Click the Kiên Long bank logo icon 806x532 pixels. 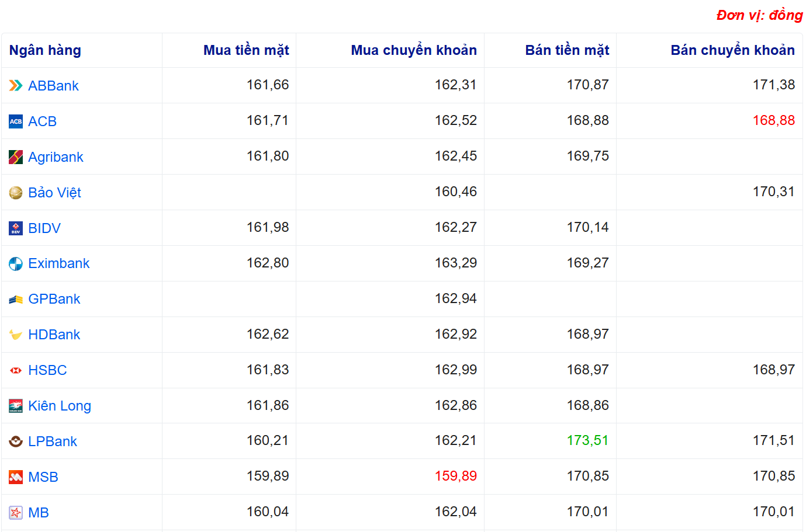pyautogui.click(x=16, y=406)
